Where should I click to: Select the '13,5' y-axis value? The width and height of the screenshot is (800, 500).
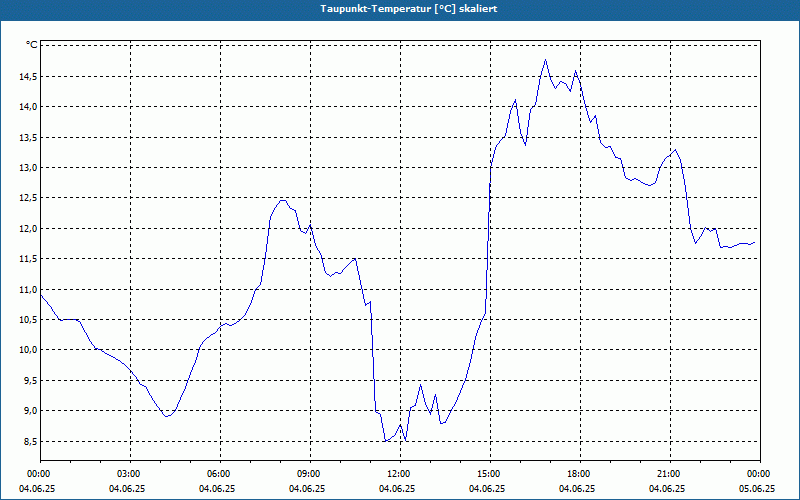[x=28, y=137]
